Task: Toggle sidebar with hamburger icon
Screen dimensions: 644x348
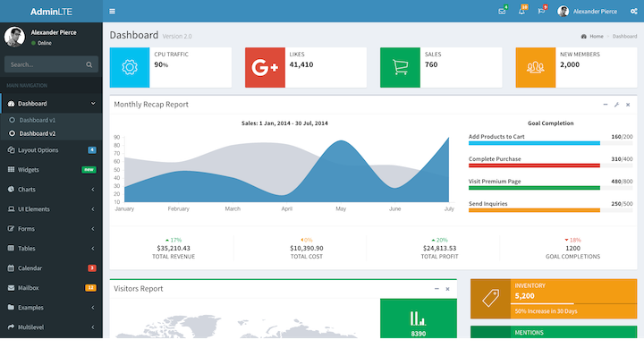Action: pos(112,11)
